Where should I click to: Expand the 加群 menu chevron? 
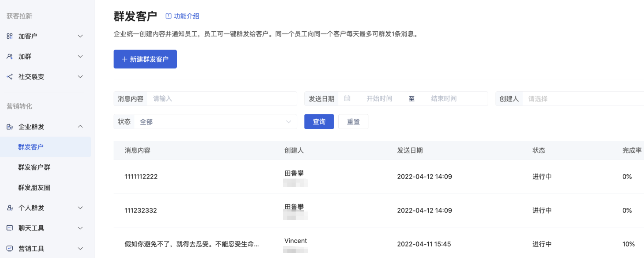(80, 56)
